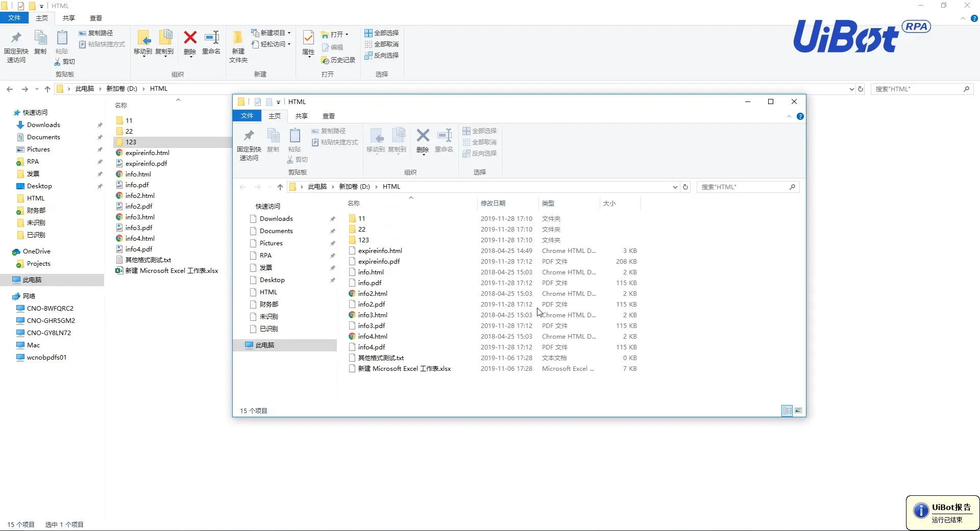Open the 打开 dropdown in the background window ribbon
The height and width of the screenshot is (531, 980).
pyautogui.click(x=335, y=35)
